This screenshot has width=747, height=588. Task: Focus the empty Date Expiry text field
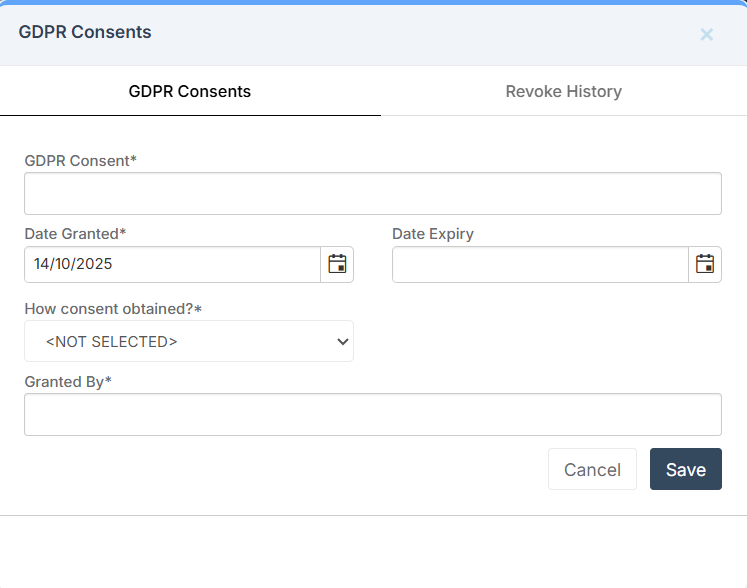pos(540,264)
